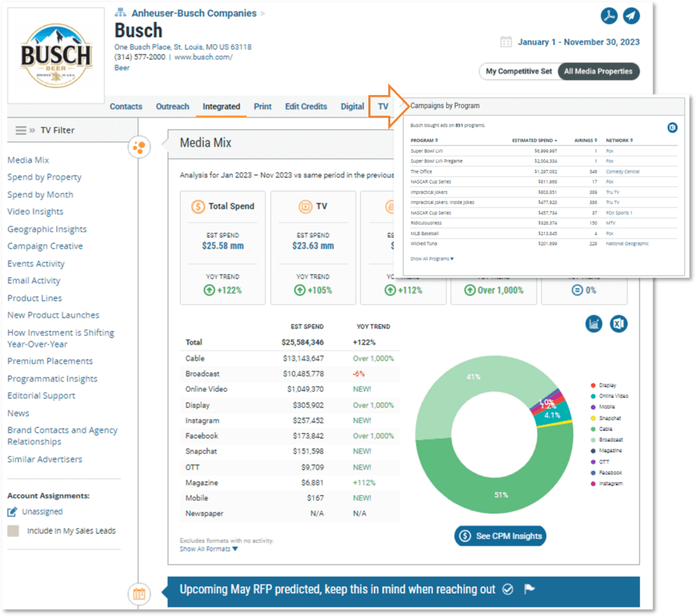
Task: Export the Busch profile as PDF
Action: click(609, 16)
